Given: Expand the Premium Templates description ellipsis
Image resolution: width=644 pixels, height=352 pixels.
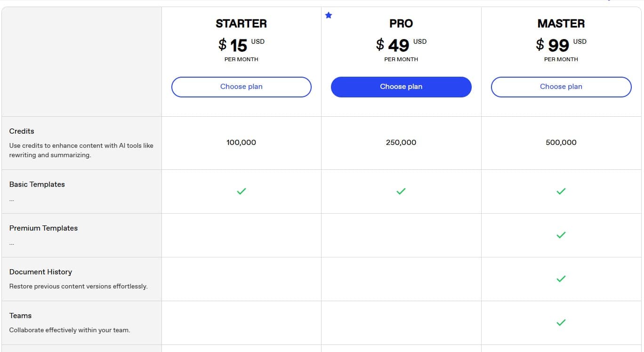Looking at the screenshot, I should [x=12, y=243].
